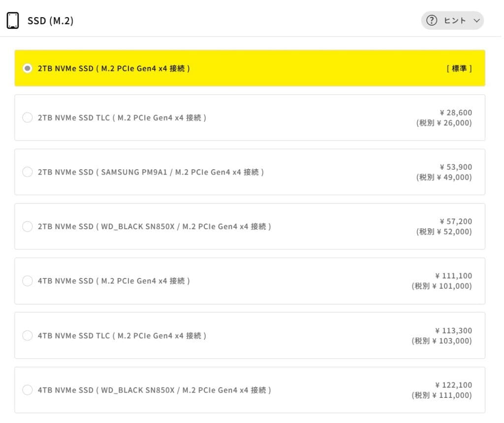Choose the 2TB SAMSUNG PM9A1 radio button
This screenshot has height=423, width=504.
click(x=28, y=172)
